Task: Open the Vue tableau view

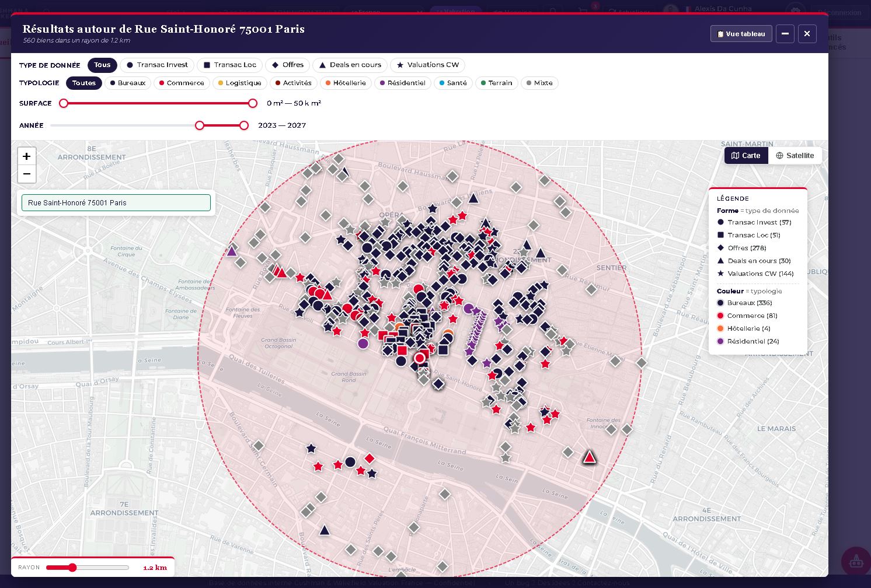Action: click(741, 34)
